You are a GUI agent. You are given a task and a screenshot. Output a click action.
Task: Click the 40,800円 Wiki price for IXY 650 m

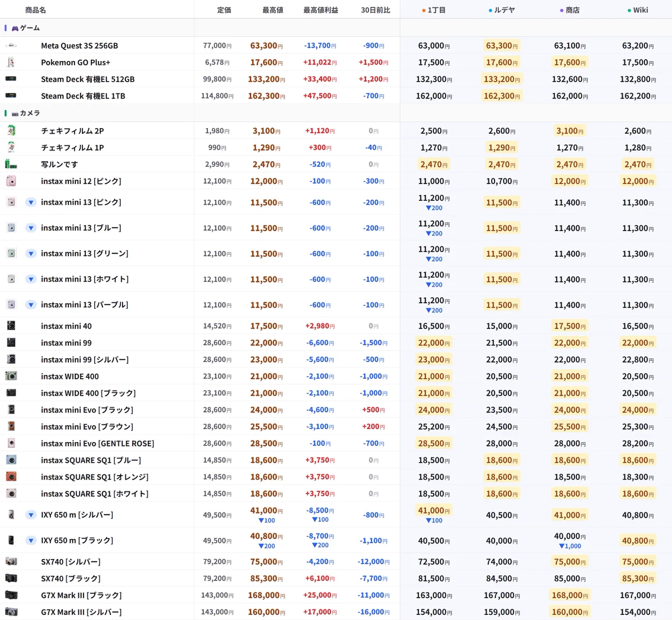(x=638, y=541)
